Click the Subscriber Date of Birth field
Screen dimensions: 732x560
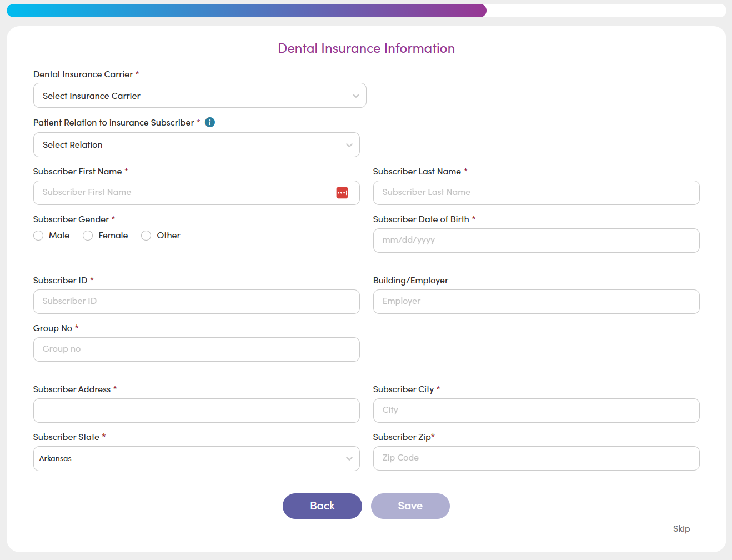[x=537, y=241]
